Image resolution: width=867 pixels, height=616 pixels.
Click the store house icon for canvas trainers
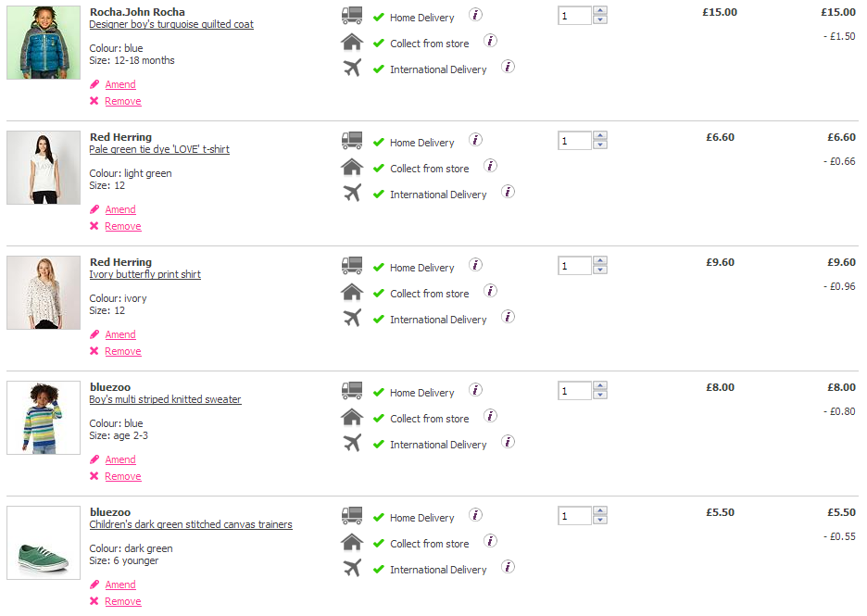point(352,542)
